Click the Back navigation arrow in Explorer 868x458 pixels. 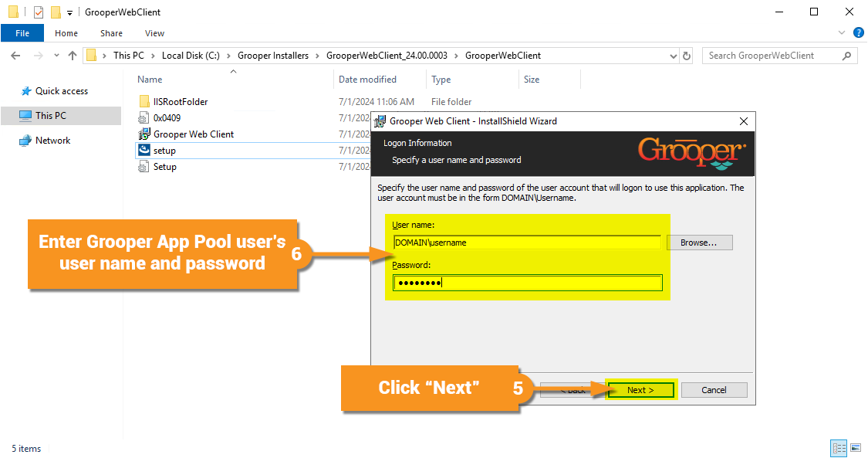tap(15, 56)
